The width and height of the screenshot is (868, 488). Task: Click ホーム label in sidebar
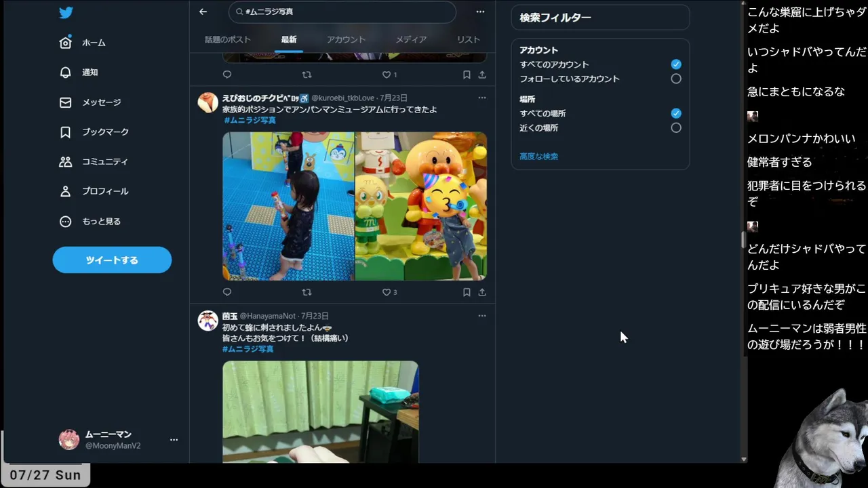[x=94, y=43]
